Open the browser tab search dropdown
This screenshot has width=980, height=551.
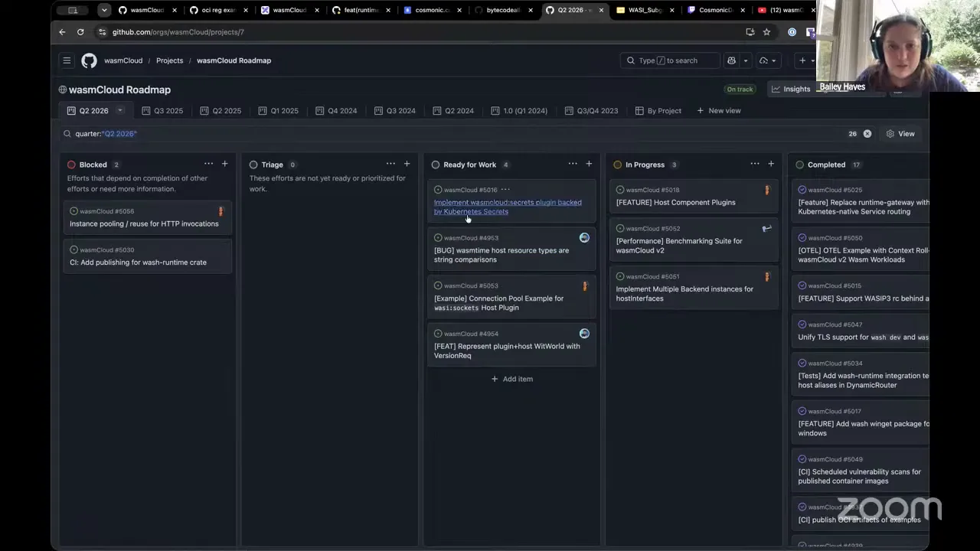click(104, 10)
